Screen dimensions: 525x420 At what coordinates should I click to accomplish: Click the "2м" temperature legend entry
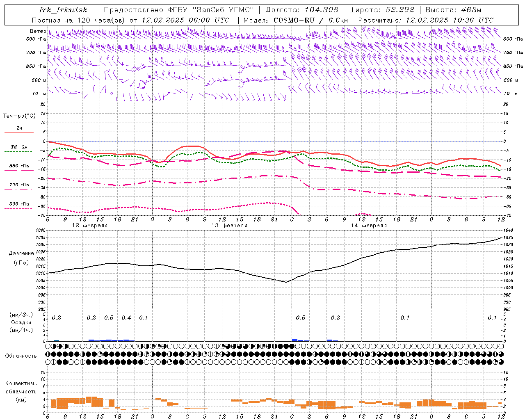click(x=19, y=128)
